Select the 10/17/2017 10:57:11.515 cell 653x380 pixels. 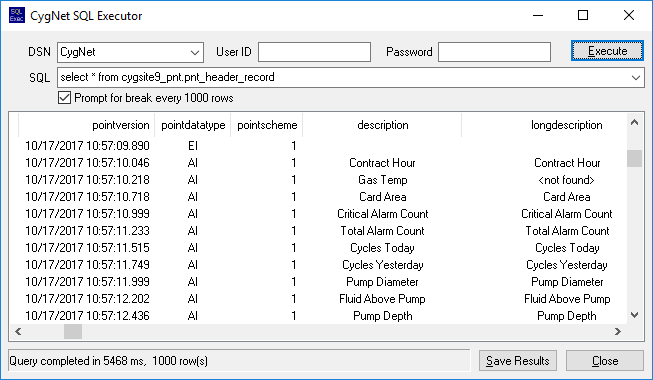(87, 248)
